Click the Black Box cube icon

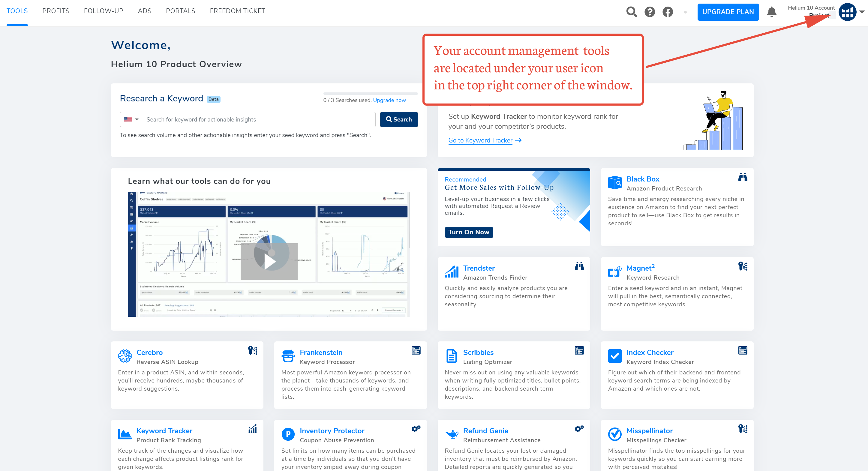(x=614, y=182)
